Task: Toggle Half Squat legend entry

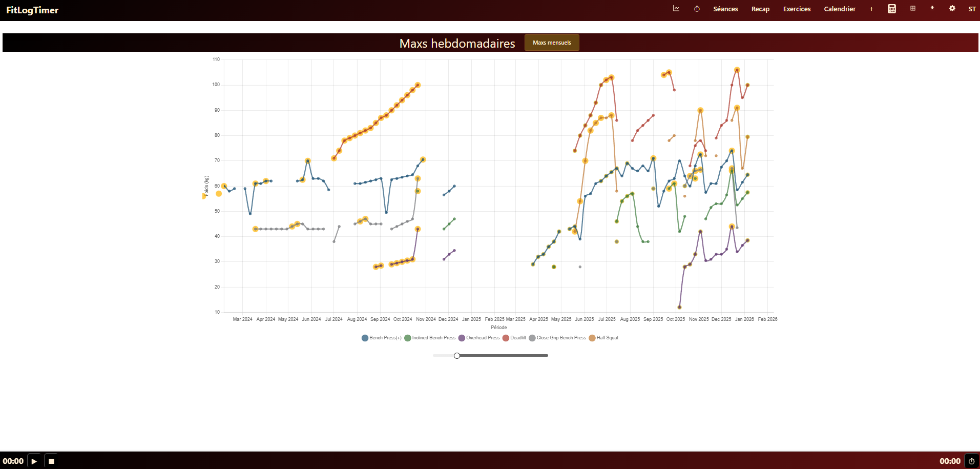Action: tap(603, 338)
